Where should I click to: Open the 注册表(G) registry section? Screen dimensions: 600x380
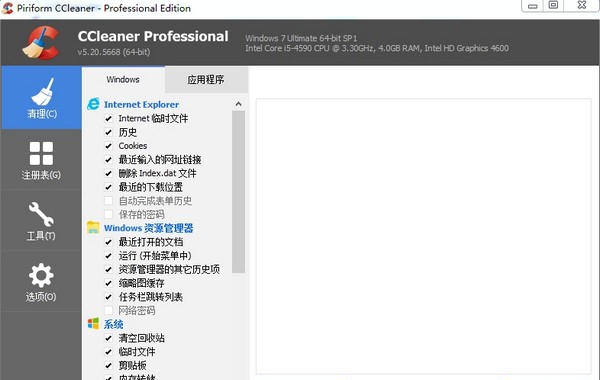[x=41, y=160]
